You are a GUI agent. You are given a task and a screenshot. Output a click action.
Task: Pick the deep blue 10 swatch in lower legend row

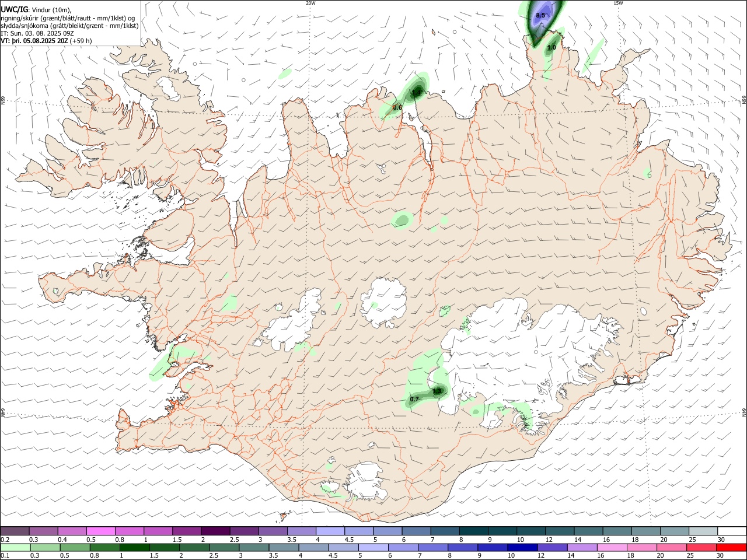pyautogui.click(x=522, y=547)
